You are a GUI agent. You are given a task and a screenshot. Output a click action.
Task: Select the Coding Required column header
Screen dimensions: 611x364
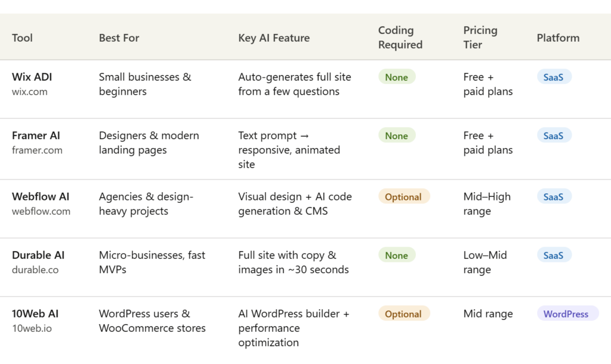(x=400, y=38)
